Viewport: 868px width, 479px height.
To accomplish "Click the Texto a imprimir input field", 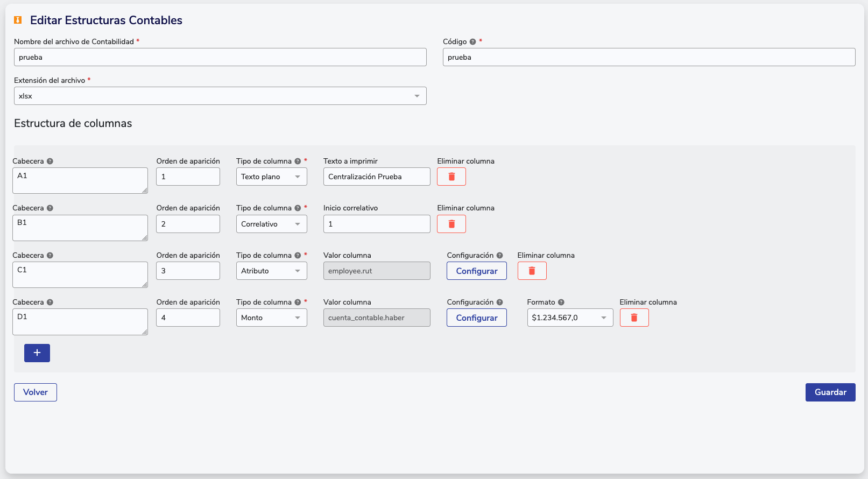I will pyautogui.click(x=376, y=177).
